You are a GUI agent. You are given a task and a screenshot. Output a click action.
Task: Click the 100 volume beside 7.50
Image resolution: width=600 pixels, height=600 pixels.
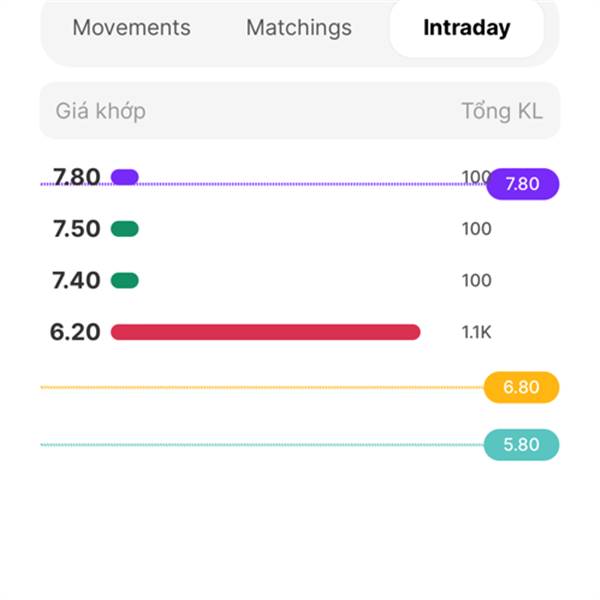477,229
